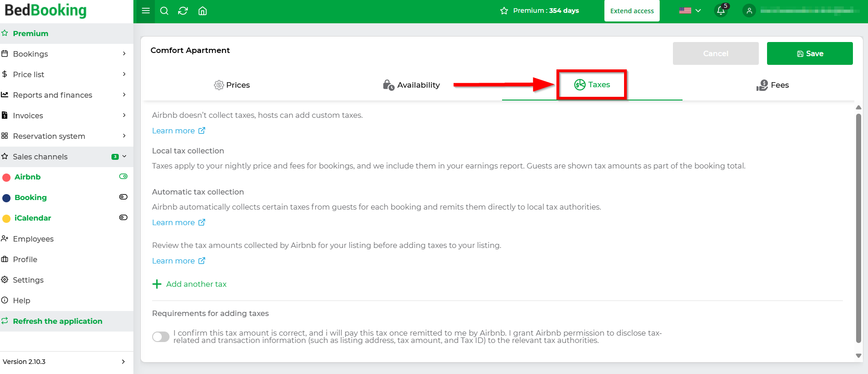Click the Local tax collection heading
This screenshot has height=374, width=868.
pyautogui.click(x=188, y=151)
